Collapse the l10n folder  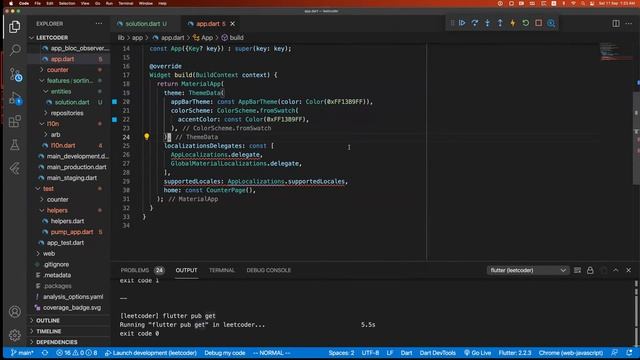[x=53, y=124]
